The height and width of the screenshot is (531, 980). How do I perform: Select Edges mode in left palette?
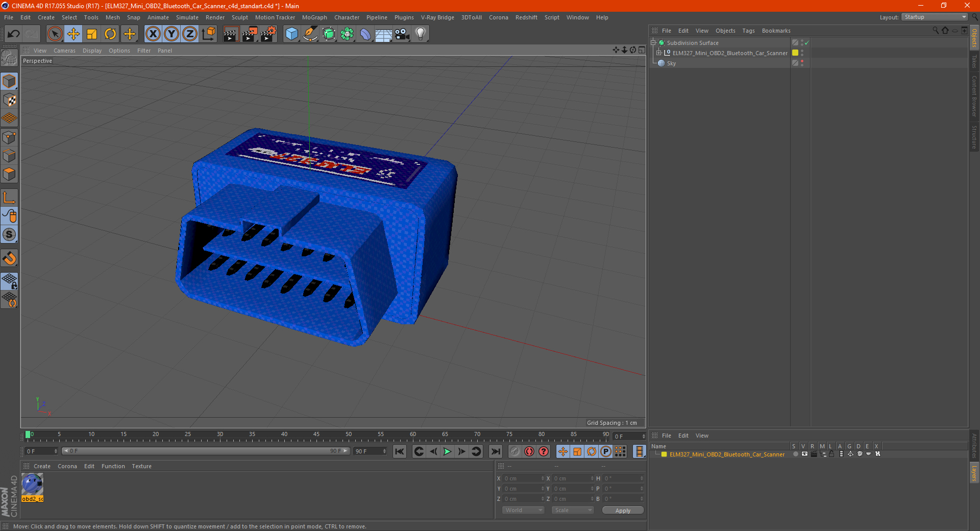click(x=9, y=156)
